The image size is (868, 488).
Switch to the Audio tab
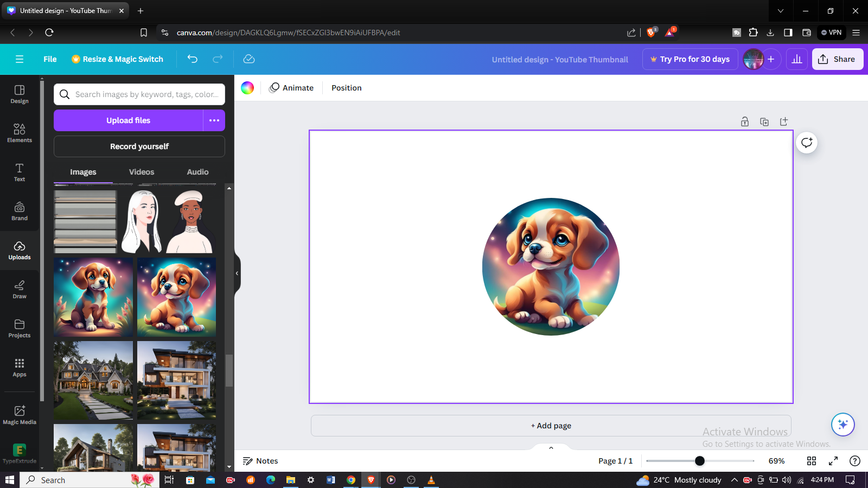(x=197, y=172)
